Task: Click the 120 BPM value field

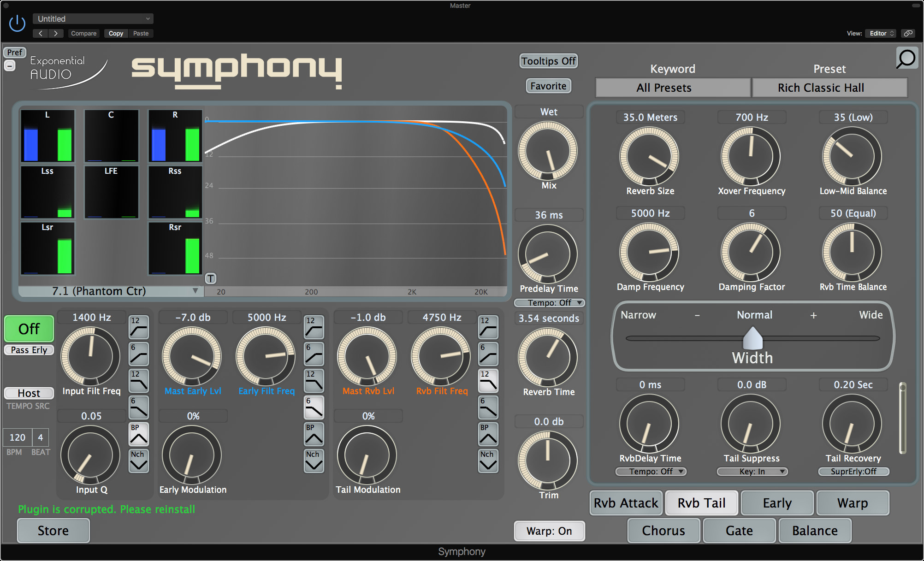Action: (x=18, y=437)
